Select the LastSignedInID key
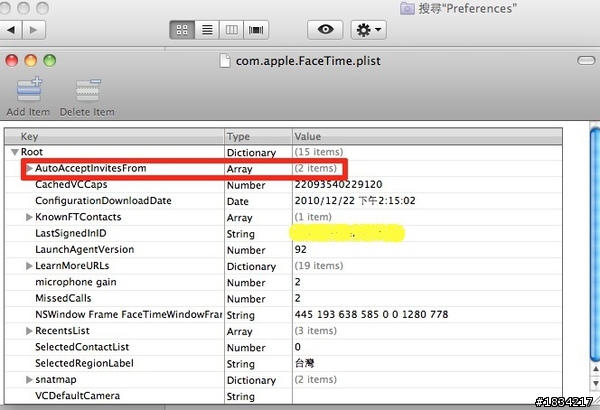Screen dimensions: 600x410 pyautogui.click(x=71, y=233)
